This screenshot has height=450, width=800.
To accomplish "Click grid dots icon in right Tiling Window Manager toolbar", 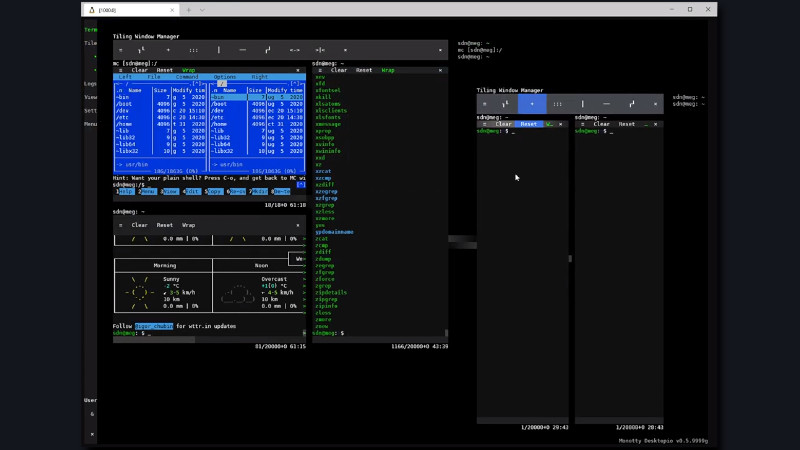I will tap(557, 104).
